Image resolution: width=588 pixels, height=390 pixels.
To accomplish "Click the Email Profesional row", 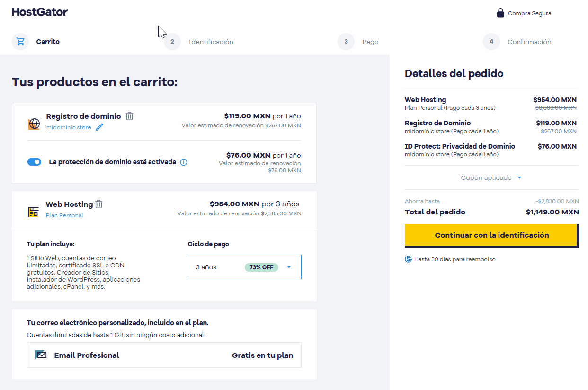I will click(164, 355).
